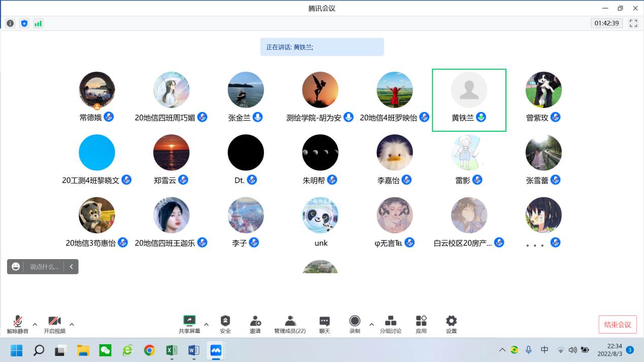Type in the 说点什么 input box

coord(44,267)
